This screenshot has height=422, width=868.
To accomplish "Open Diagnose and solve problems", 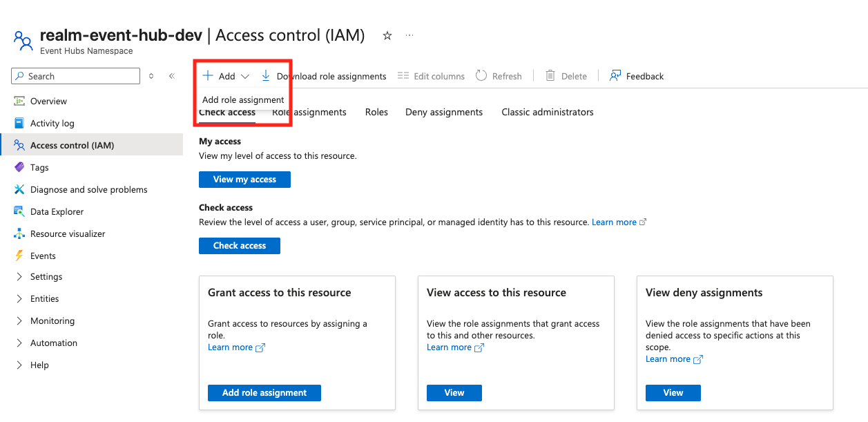I will point(88,189).
